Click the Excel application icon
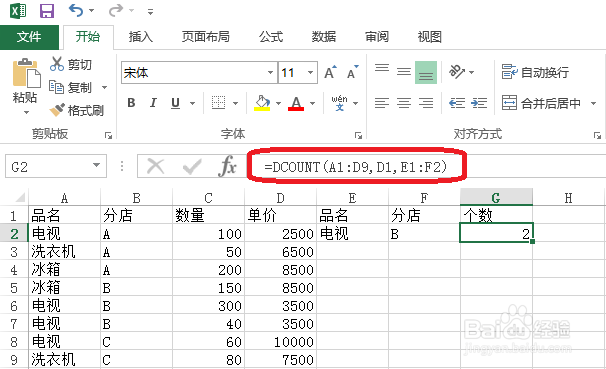The image size is (606, 369). (18, 10)
